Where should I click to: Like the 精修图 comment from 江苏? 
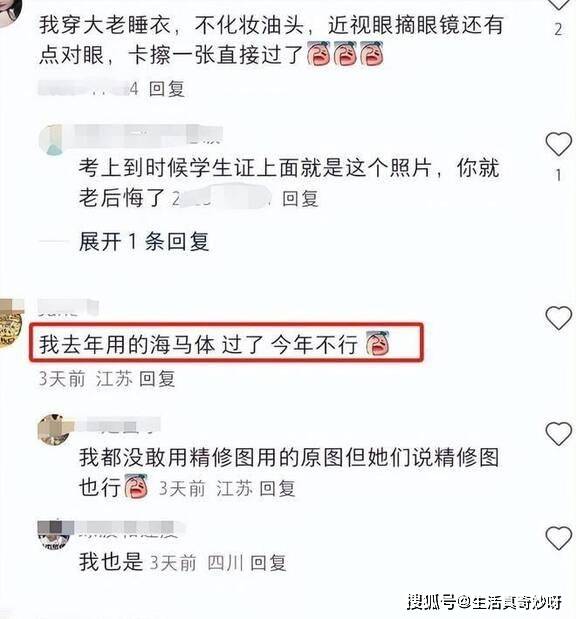pyautogui.click(x=558, y=434)
